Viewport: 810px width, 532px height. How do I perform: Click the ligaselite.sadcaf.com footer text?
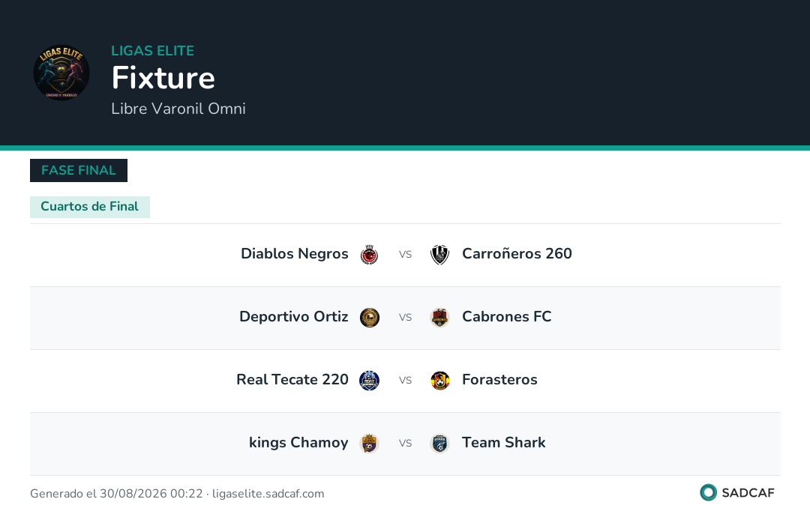pyautogui.click(x=268, y=494)
